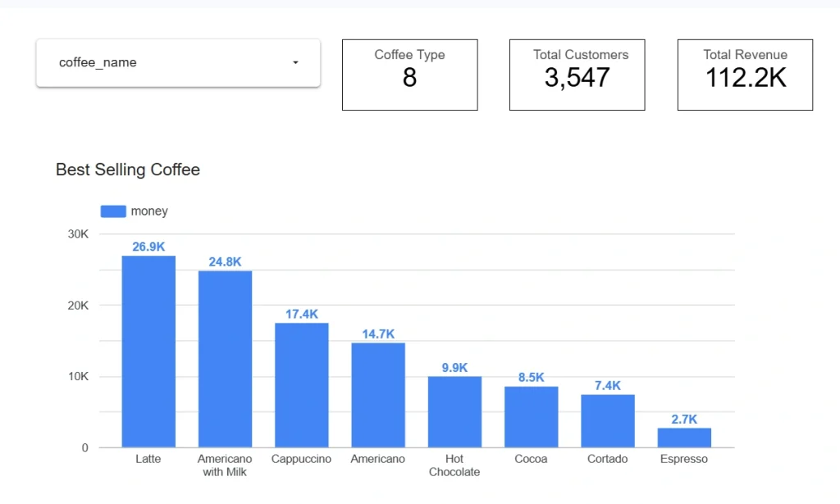
Task: Click the Americano bar labeled 14.7K
Action: 378,395
